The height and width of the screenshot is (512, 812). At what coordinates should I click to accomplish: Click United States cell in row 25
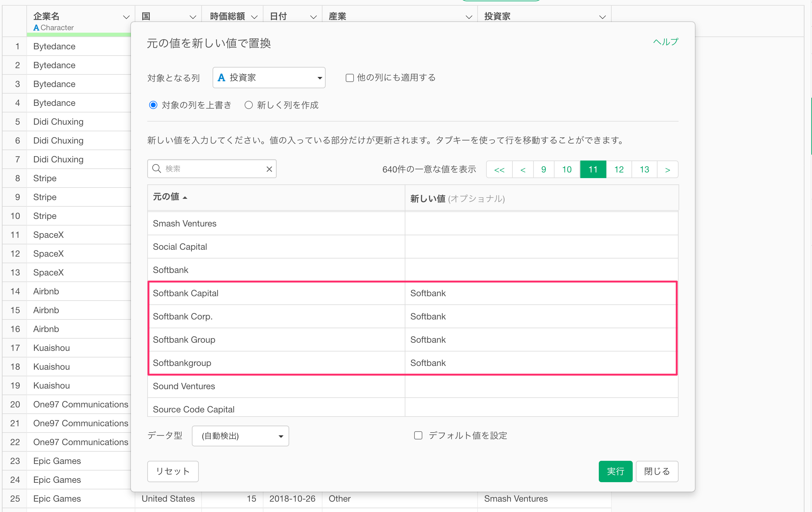168,498
